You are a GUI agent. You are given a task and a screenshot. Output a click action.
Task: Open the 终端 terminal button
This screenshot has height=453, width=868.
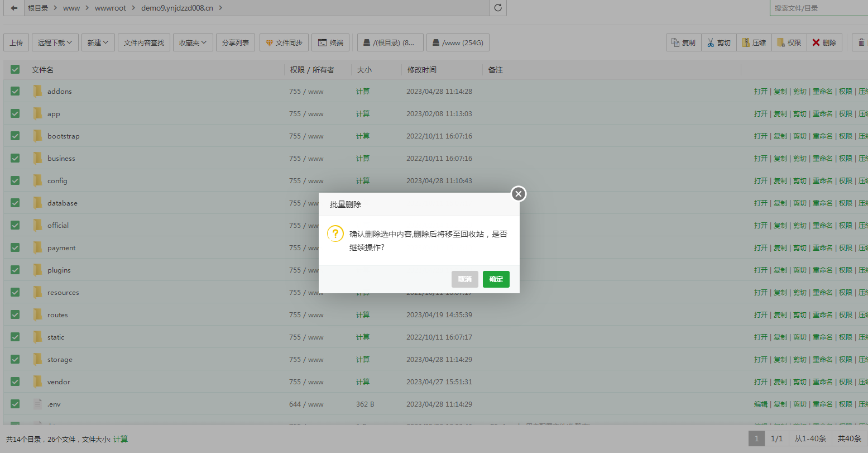click(x=330, y=42)
